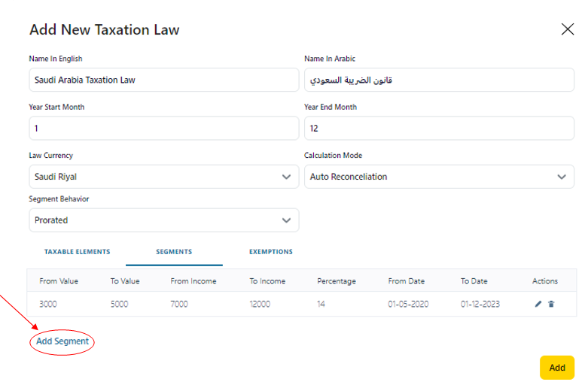588x382 pixels.
Task: Expand the Calculation Mode dropdown
Action: 439,177
